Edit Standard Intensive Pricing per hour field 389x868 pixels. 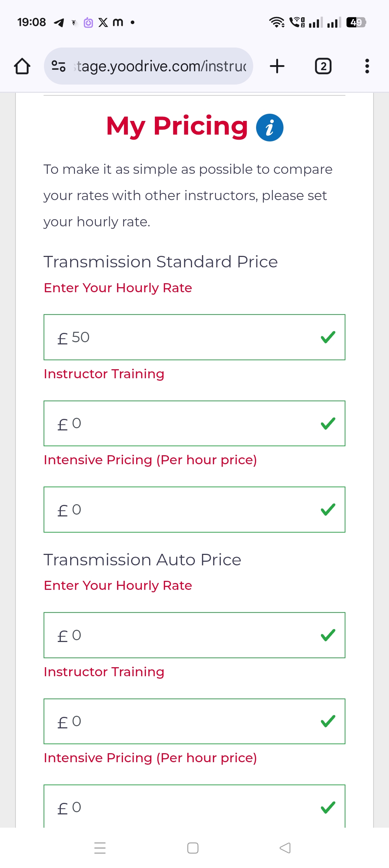pos(180,510)
